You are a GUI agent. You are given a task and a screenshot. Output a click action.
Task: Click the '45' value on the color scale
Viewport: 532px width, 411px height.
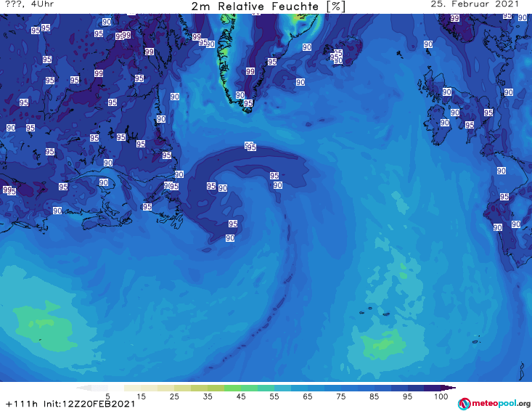point(241,396)
